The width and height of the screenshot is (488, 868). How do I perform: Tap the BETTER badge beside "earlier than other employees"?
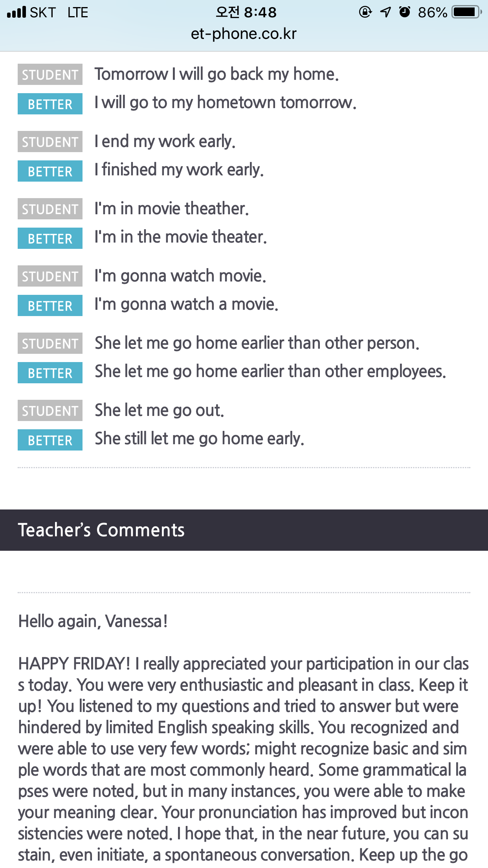coord(50,373)
